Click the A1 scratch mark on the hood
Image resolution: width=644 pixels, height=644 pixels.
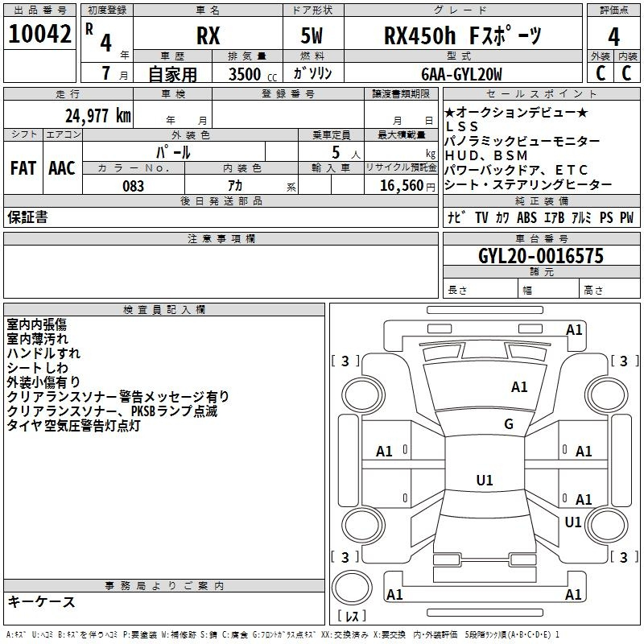coord(519,387)
